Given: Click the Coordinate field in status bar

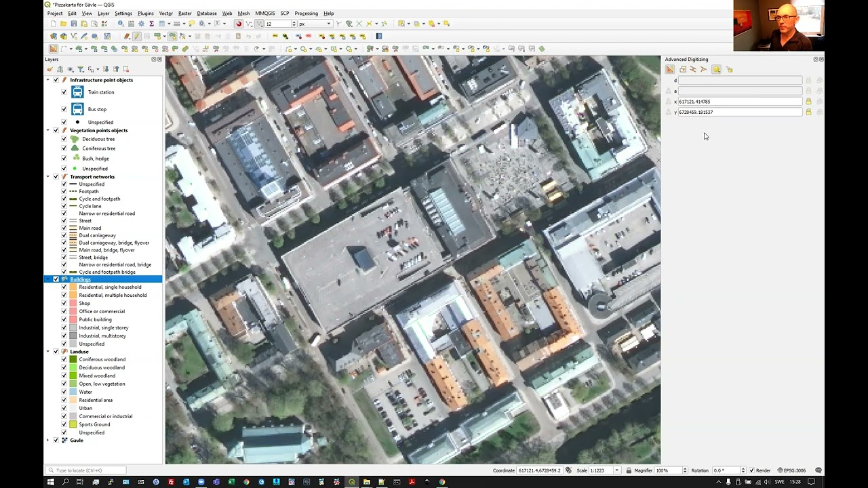Looking at the screenshot, I should click(539, 470).
